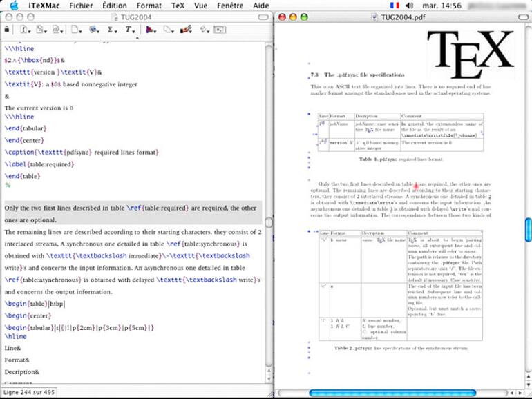The image size is (532, 399).
Task: Click the globe-like toolbar icon
Action: [x=93, y=29]
